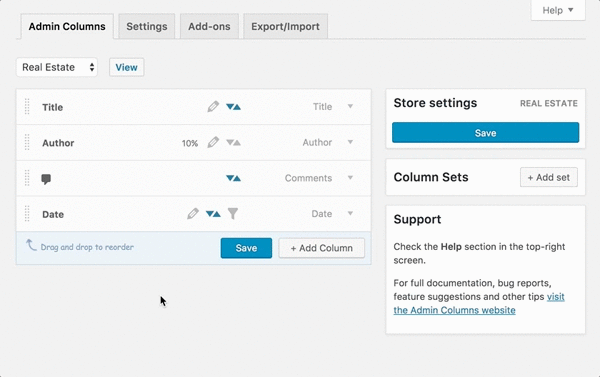This screenshot has width=600, height=377.
Task: Expand the Author column settings arrow
Action: click(x=350, y=142)
